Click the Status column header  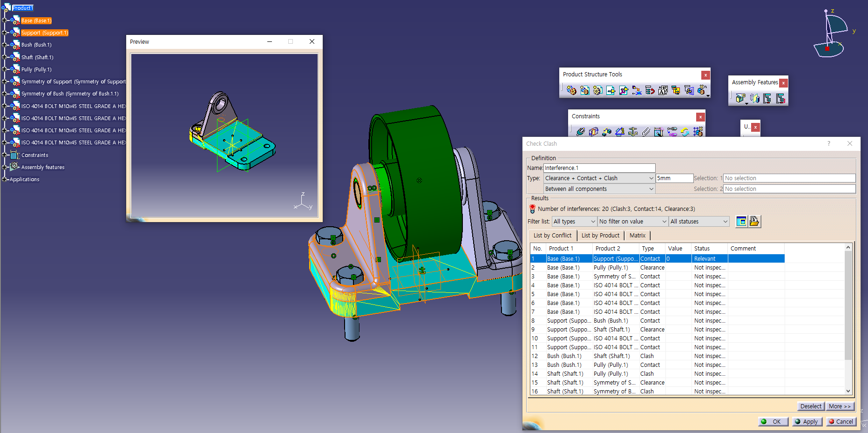coord(709,249)
